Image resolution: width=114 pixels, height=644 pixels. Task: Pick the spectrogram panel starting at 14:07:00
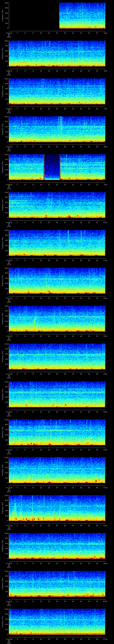[x=57, y=129]
